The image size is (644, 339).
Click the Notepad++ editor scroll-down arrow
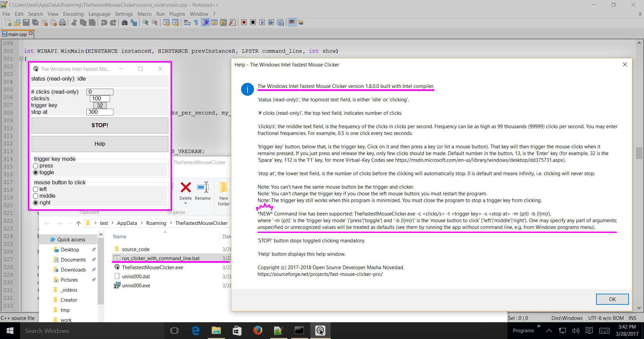(639, 308)
